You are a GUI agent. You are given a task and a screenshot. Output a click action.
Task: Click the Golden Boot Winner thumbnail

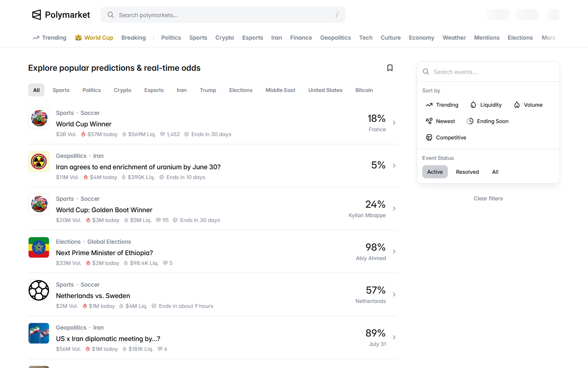[39, 204]
